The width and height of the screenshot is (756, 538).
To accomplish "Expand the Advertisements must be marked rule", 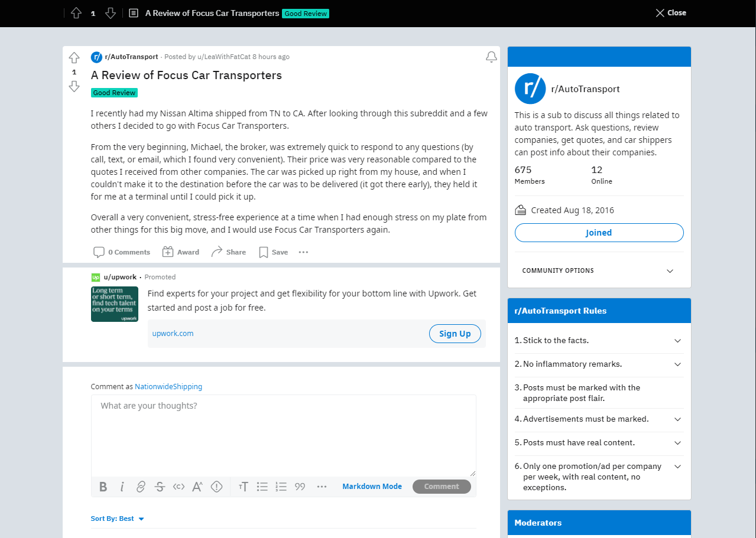I will click(599, 419).
